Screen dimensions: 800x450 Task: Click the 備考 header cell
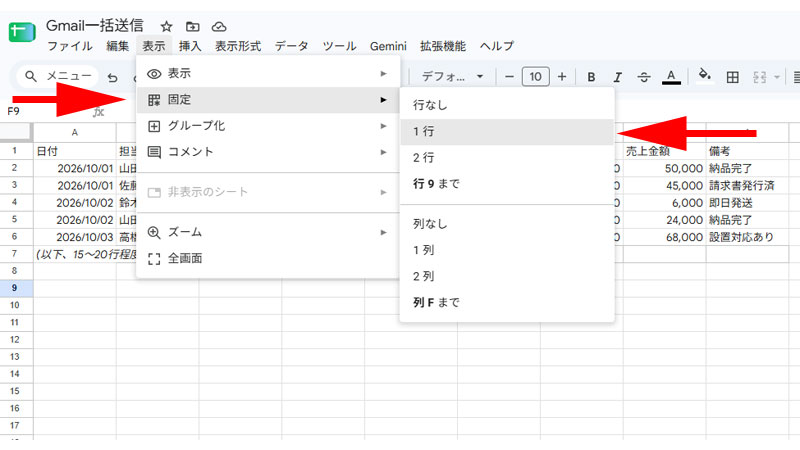point(747,151)
